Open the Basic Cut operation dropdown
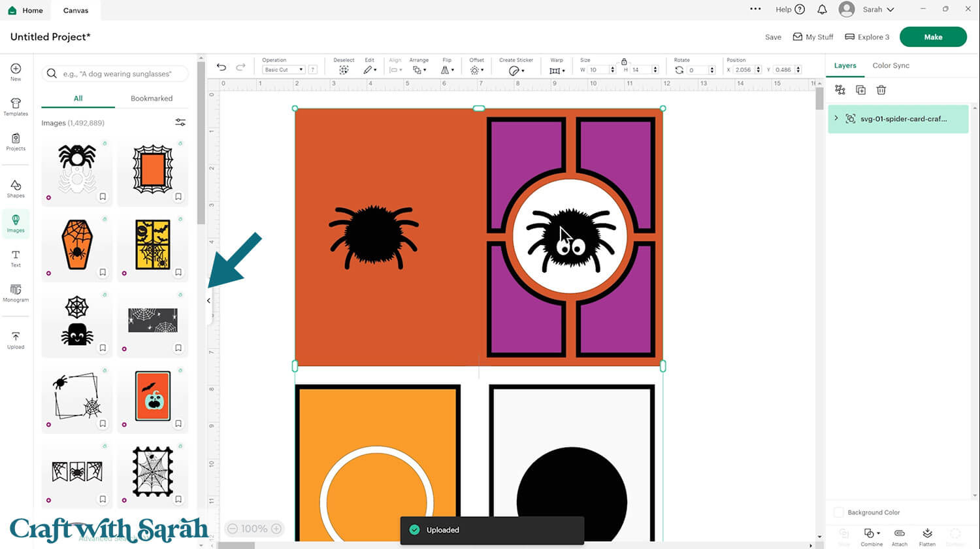 point(282,69)
